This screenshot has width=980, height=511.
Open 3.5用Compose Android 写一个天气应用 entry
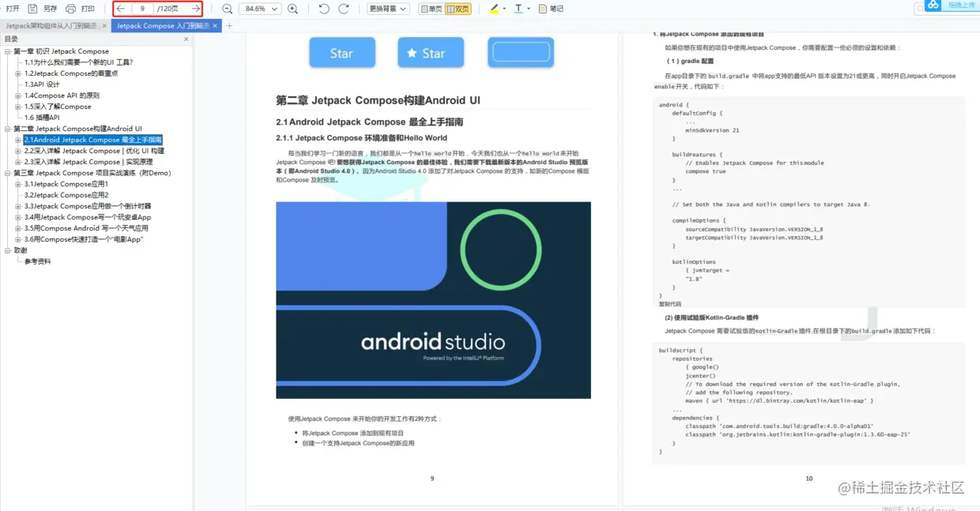(x=86, y=228)
